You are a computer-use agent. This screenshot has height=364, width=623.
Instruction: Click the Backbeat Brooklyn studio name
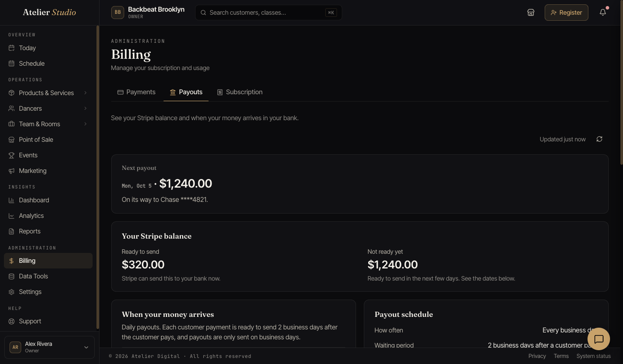pyautogui.click(x=156, y=10)
